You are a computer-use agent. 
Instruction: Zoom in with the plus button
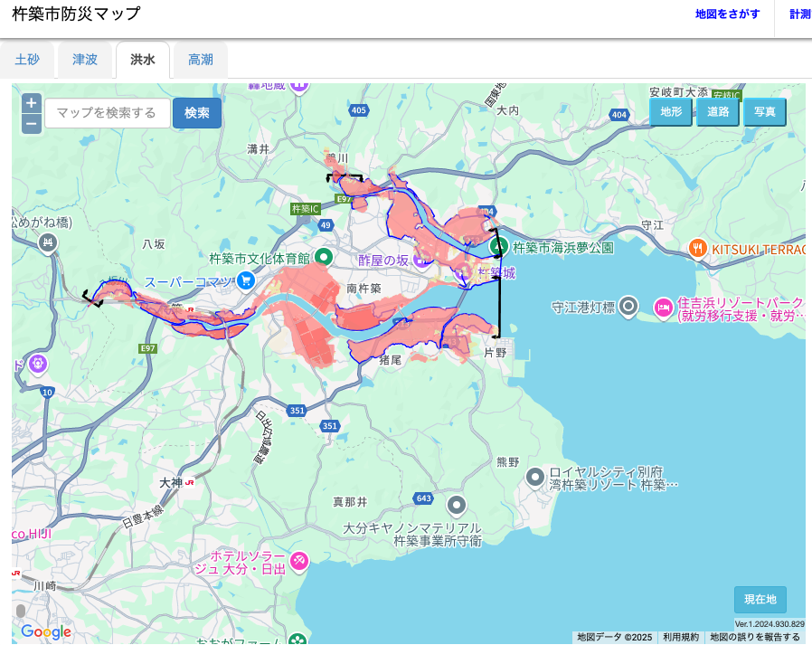click(31, 103)
